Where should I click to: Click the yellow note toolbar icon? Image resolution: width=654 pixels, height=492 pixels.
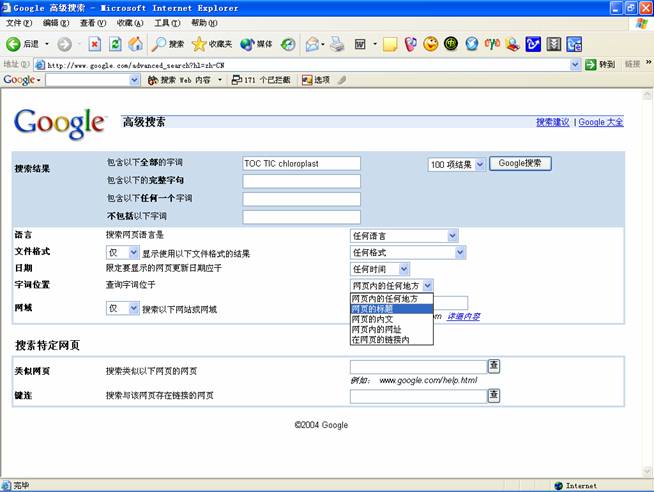pyautogui.click(x=390, y=44)
